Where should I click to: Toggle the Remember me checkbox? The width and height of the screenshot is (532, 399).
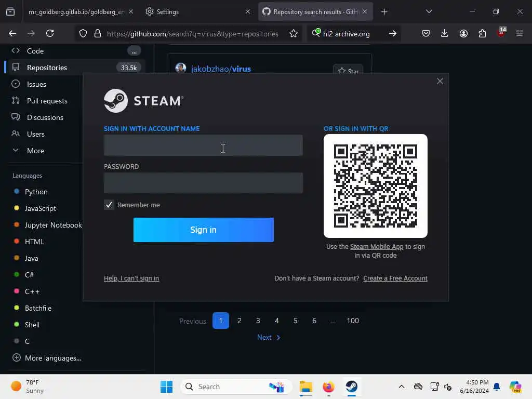109,205
